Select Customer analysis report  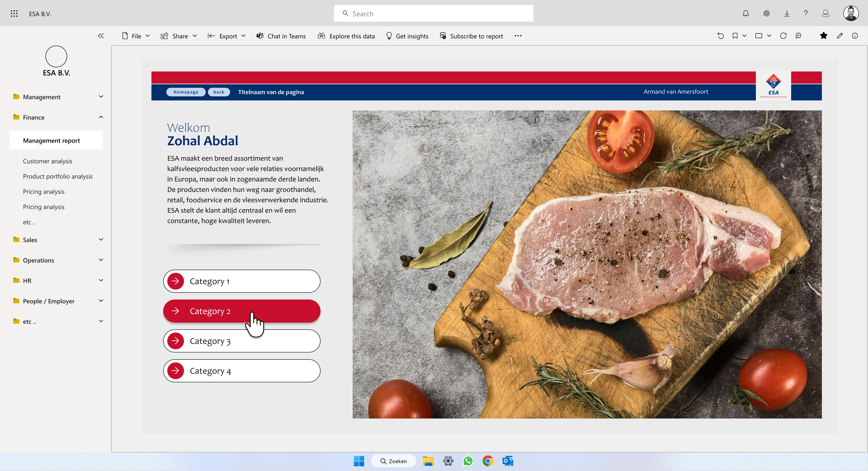tap(47, 161)
